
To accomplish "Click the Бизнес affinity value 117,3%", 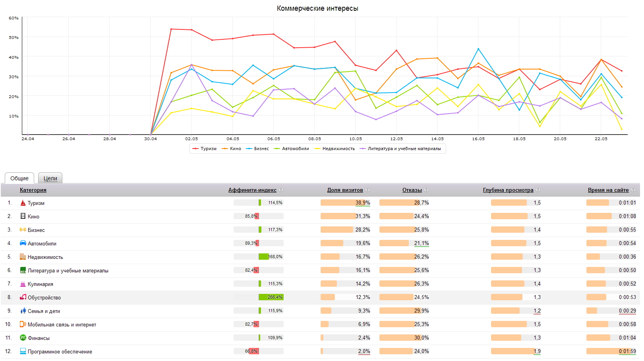I will coord(275,230).
